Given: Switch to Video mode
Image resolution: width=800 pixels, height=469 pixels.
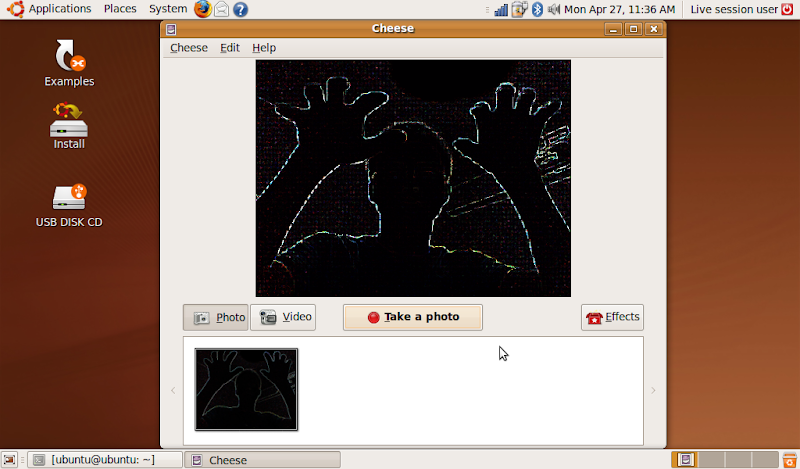Looking at the screenshot, I should [283, 317].
